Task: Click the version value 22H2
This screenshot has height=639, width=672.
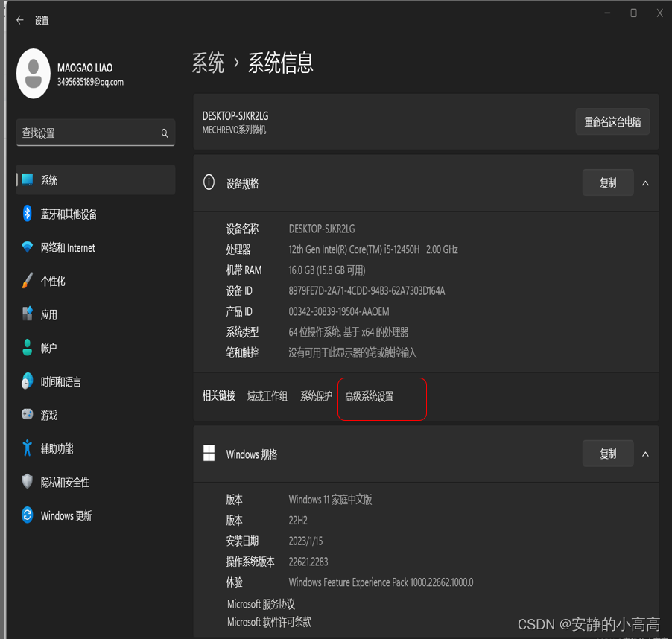Action: pyautogui.click(x=298, y=521)
